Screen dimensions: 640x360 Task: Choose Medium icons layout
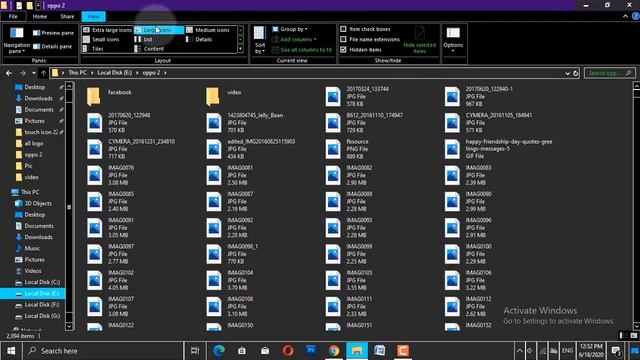click(x=208, y=30)
